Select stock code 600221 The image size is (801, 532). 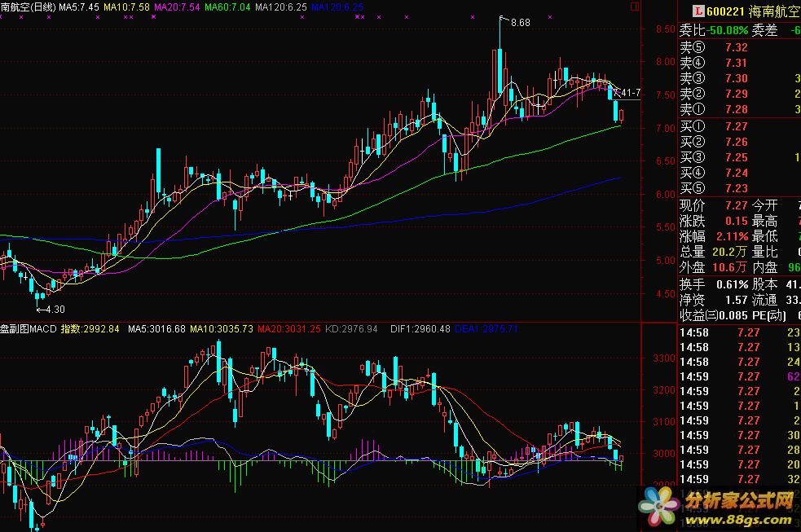[725, 11]
